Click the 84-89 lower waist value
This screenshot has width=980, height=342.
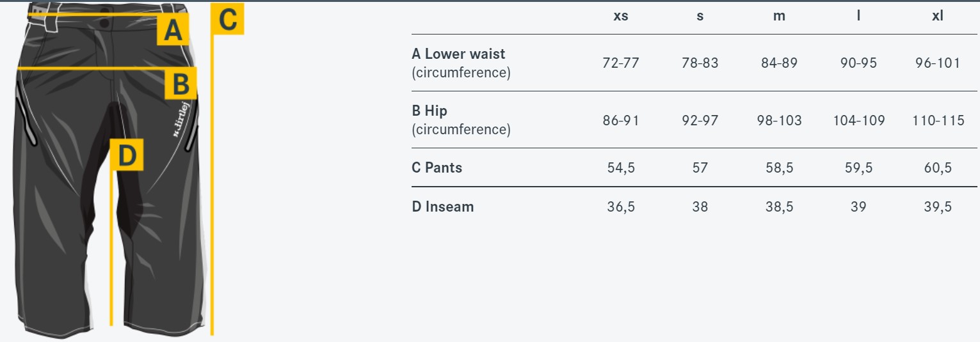coord(779,63)
